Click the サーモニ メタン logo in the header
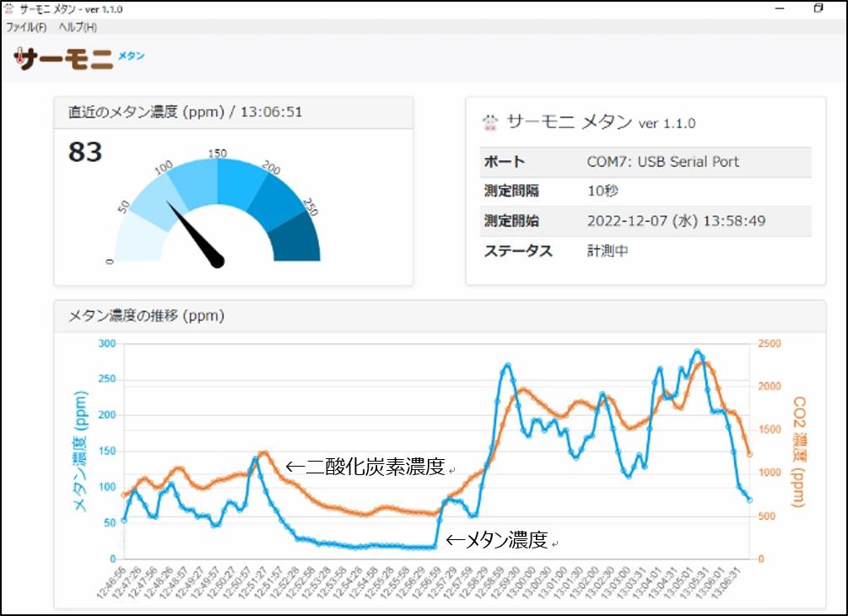This screenshot has height=616, width=848. (79, 58)
